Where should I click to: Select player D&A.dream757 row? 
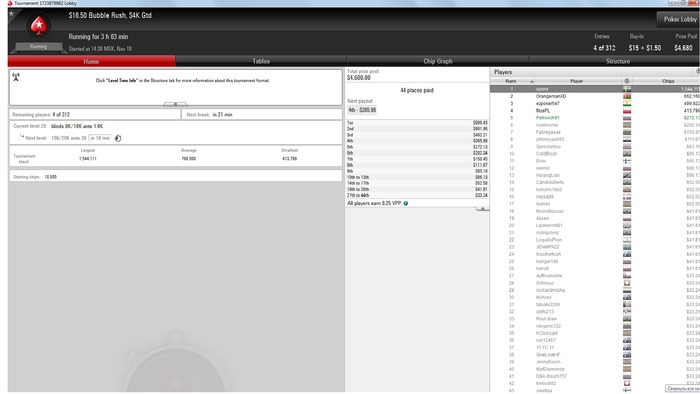595,376
